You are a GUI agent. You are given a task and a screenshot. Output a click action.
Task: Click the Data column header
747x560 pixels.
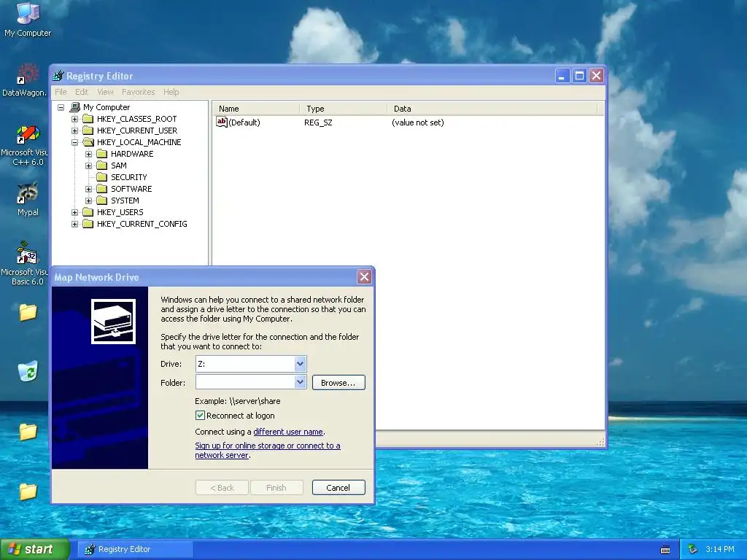tap(492, 109)
